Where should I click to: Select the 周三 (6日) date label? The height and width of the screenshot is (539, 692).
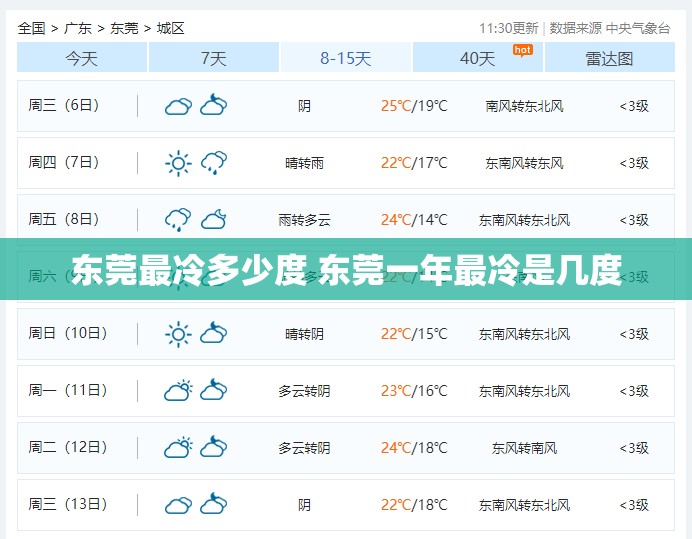(64, 106)
